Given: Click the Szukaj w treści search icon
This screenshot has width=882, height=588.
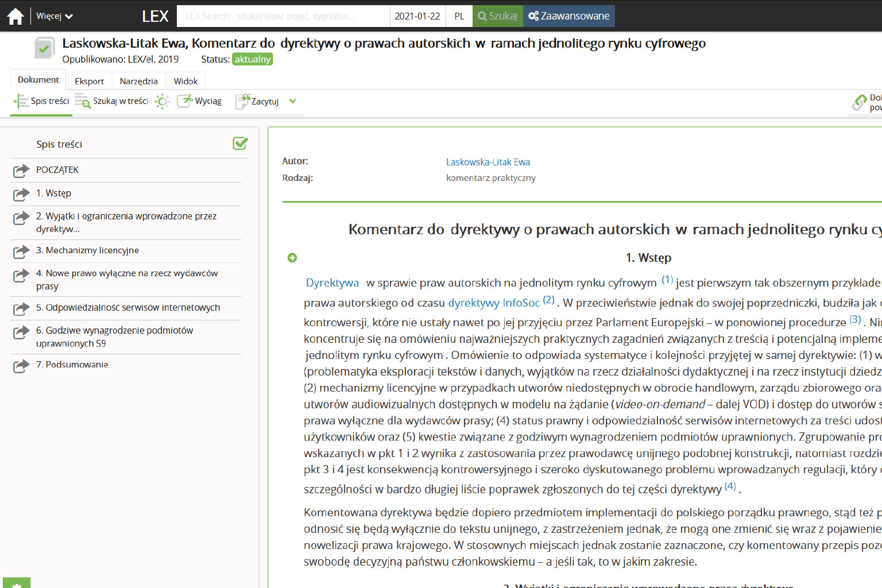Looking at the screenshot, I should (x=83, y=101).
